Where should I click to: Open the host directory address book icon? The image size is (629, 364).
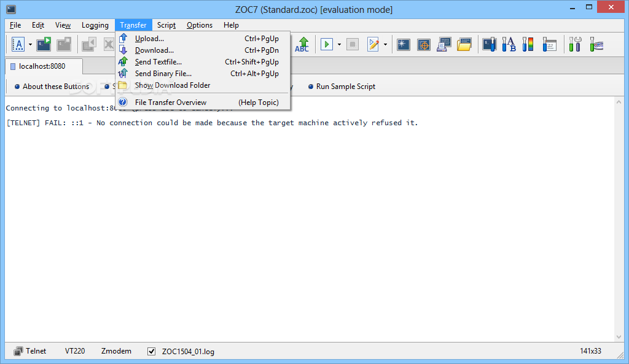coord(18,44)
